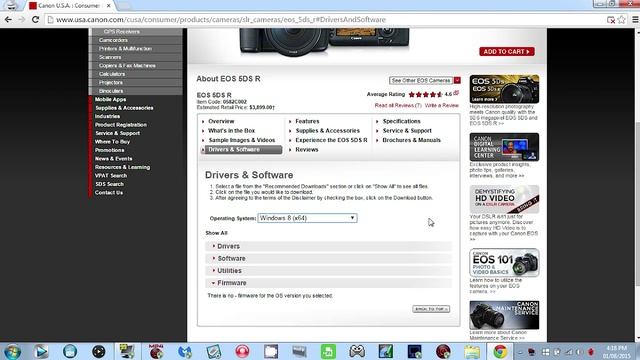Click the address bar URL field
This screenshot has width=640, height=360.
tap(327, 20)
